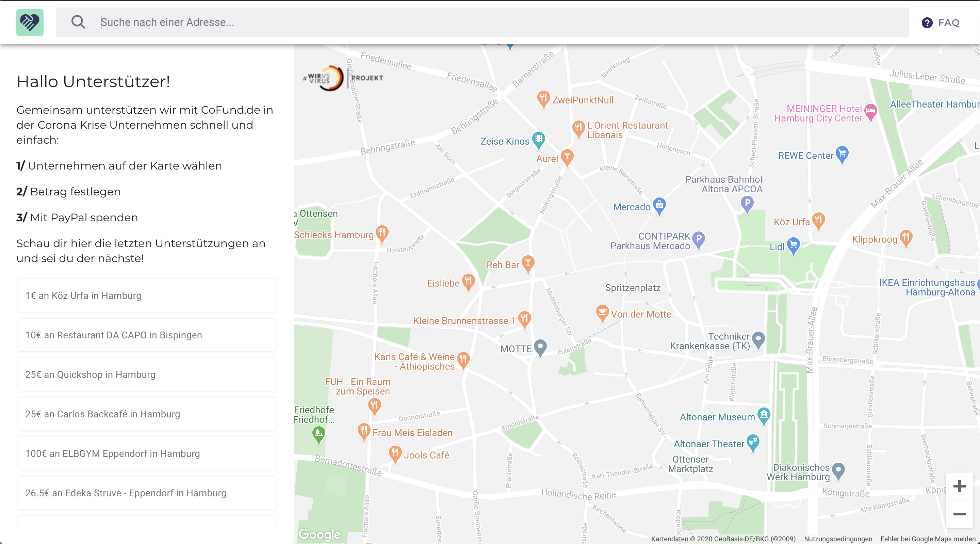Image resolution: width=980 pixels, height=544 pixels.
Task: Select the Von der Motte café pin
Action: tap(602, 313)
